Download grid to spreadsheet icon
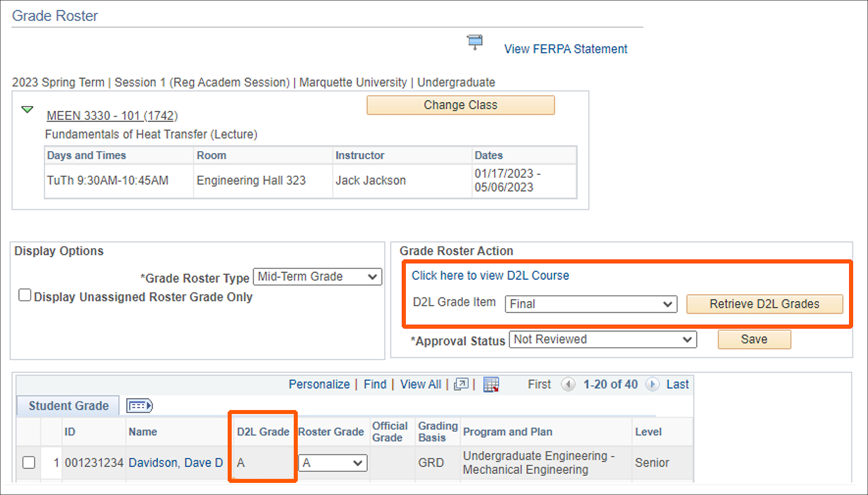Screen dimensions: 868x495 [x=491, y=385]
